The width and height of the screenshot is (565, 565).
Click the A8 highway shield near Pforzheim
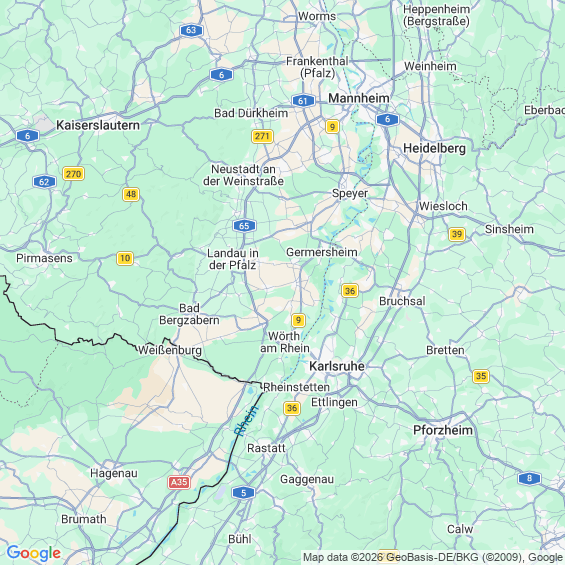tap(529, 478)
